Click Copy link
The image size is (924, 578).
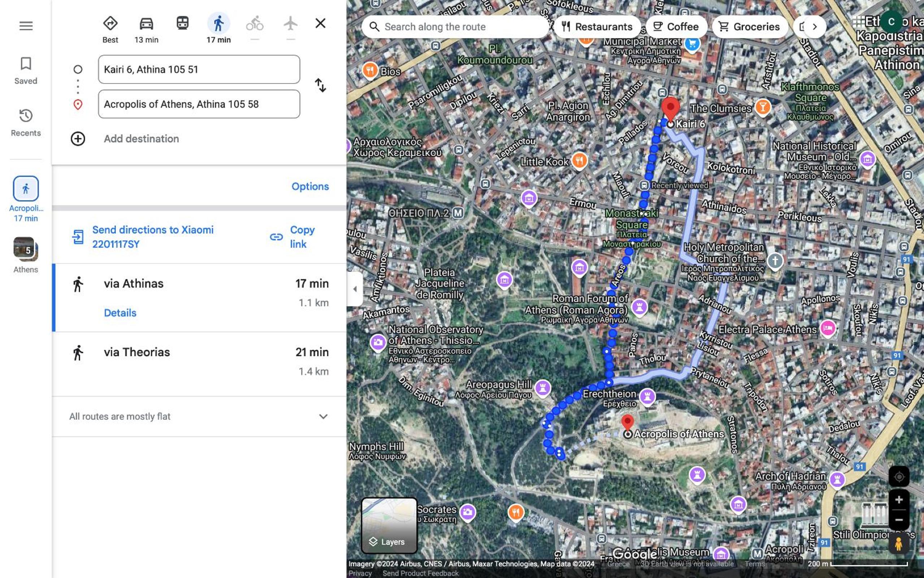tap(292, 237)
